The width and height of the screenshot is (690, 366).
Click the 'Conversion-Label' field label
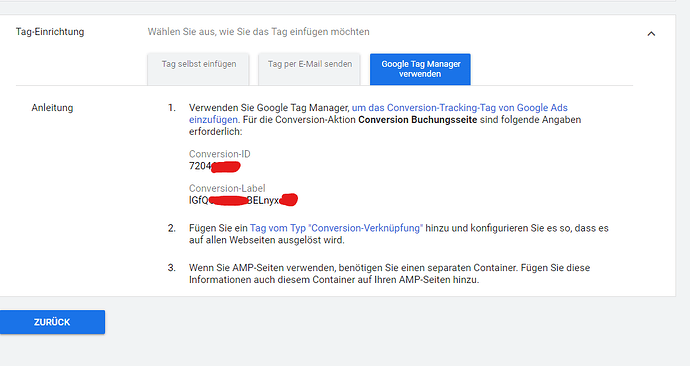click(227, 188)
